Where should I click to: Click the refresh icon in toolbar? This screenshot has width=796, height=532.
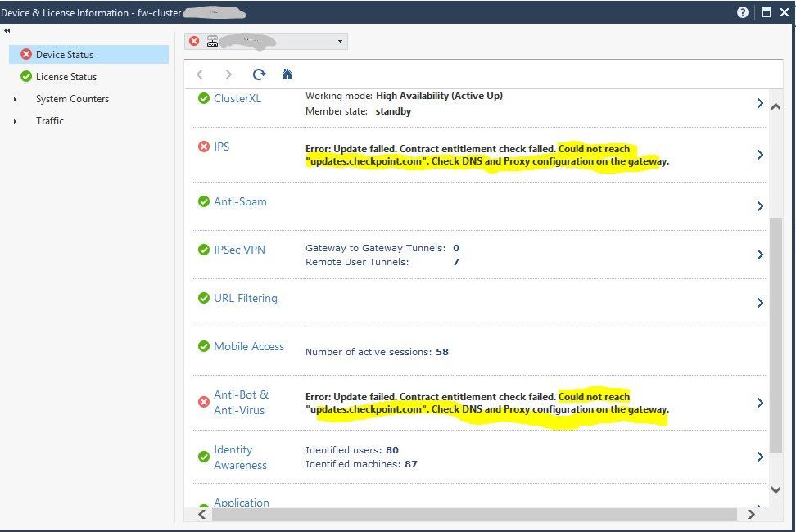coord(259,74)
